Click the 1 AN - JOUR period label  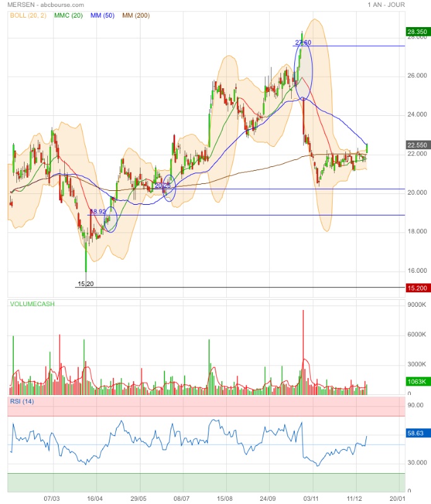click(x=386, y=5)
